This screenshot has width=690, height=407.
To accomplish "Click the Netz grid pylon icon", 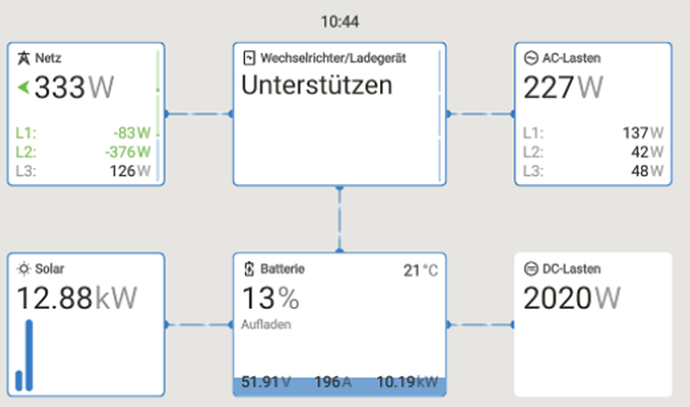I will (x=23, y=58).
